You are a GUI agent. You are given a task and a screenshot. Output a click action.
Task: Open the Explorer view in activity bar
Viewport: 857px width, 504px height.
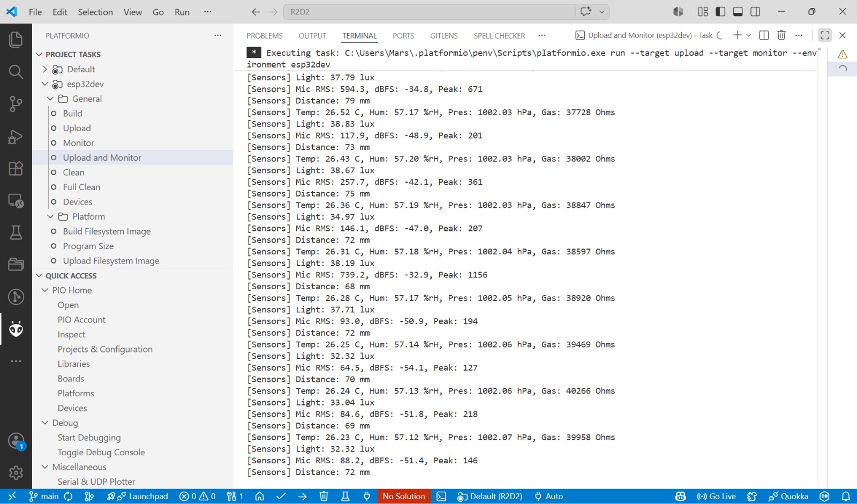16,39
